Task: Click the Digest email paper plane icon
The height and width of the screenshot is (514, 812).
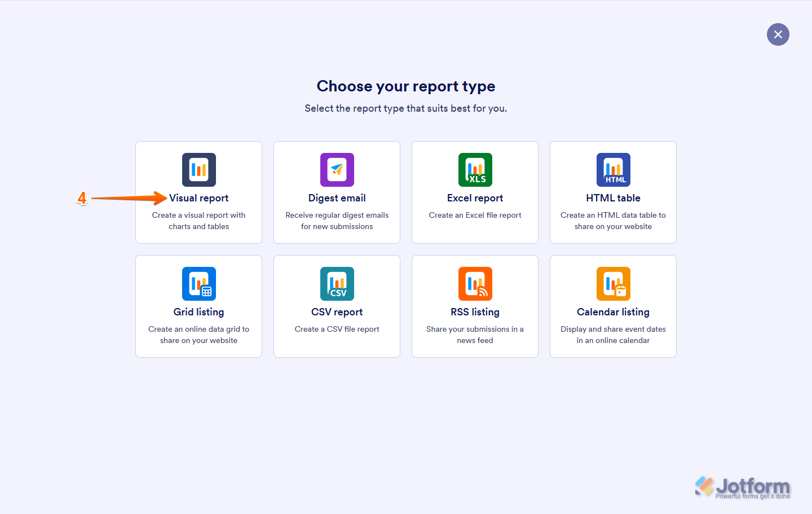Action: [337, 169]
